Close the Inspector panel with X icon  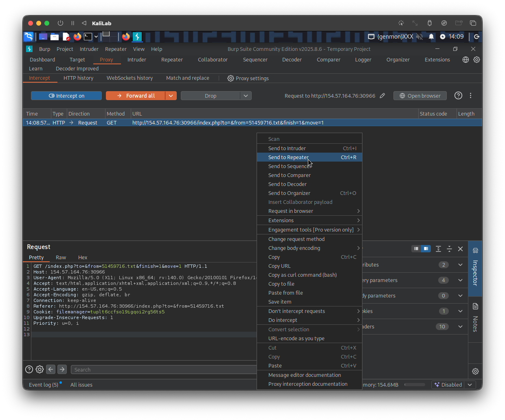pos(460,249)
